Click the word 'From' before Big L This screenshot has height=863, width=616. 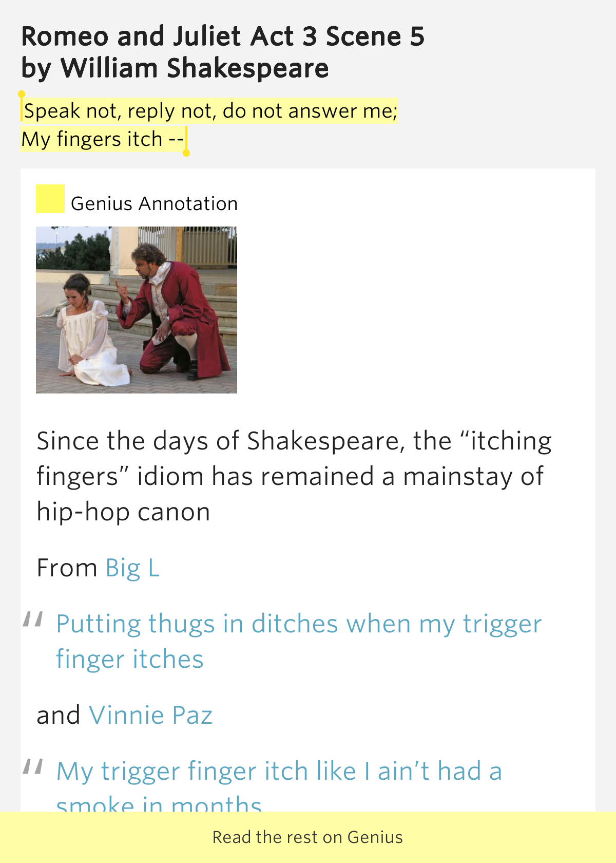point(67,568)
